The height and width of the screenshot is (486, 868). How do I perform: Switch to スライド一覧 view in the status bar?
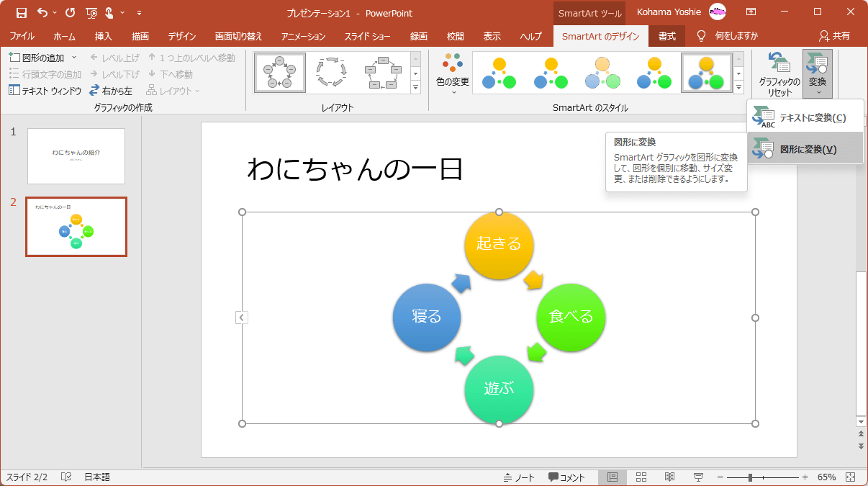640,476
